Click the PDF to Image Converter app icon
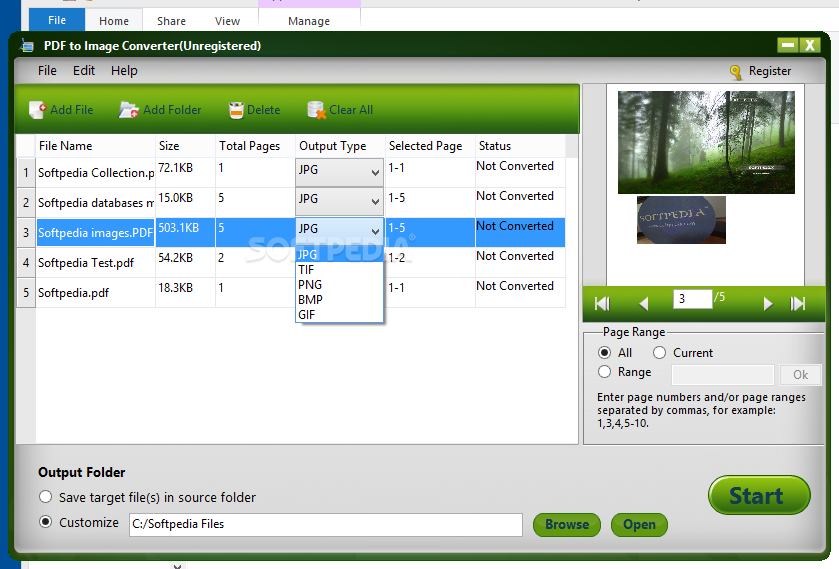The width and height of the screenshot is (839, 569). [x=27, y=46]
